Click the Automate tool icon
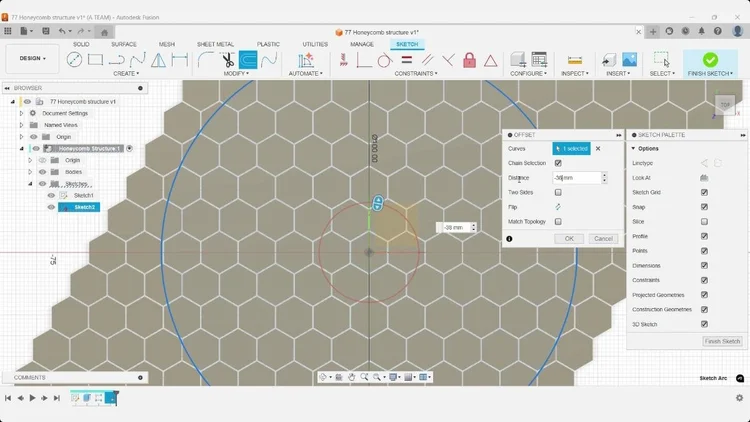Screen dimensions: 750x422 pos(306,60)
